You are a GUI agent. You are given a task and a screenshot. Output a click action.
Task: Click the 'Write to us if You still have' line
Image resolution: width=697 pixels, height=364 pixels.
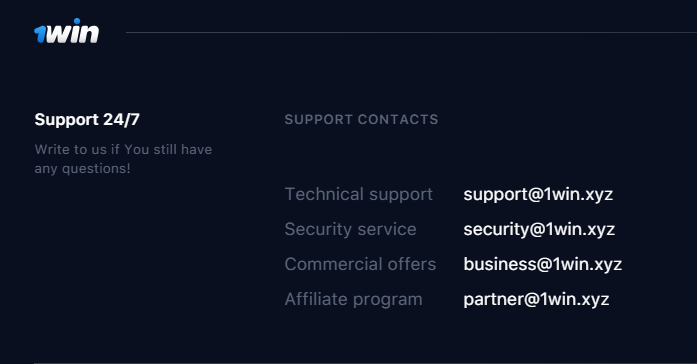(x=123, y=149)
